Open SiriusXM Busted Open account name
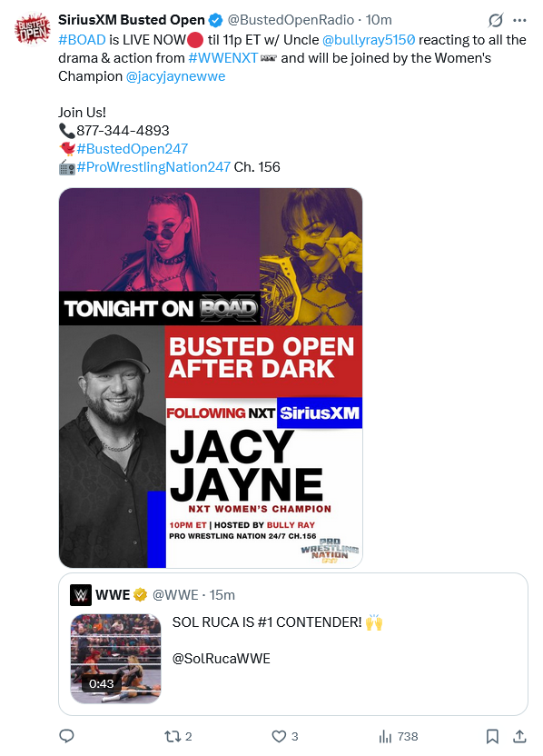The image size is (543, 756). [132, 20]
